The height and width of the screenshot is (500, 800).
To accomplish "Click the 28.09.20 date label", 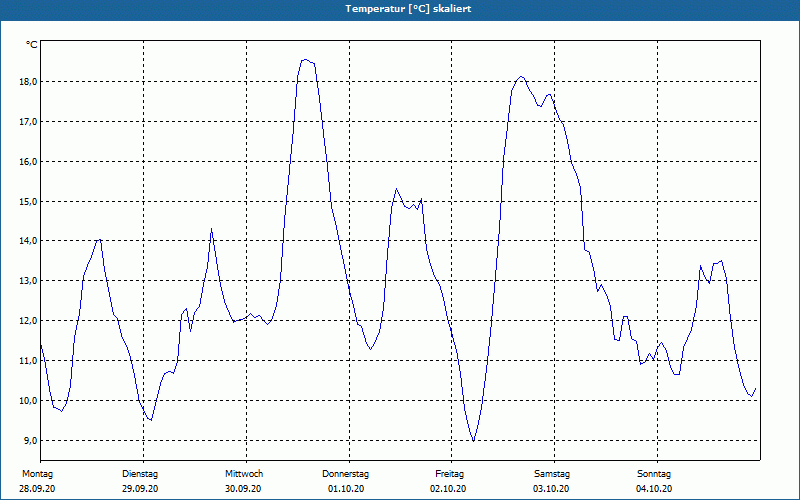I will (x=37, y=489).
